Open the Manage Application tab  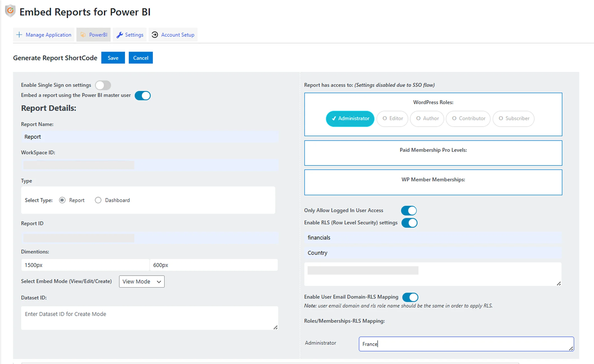tap(44, 35)
